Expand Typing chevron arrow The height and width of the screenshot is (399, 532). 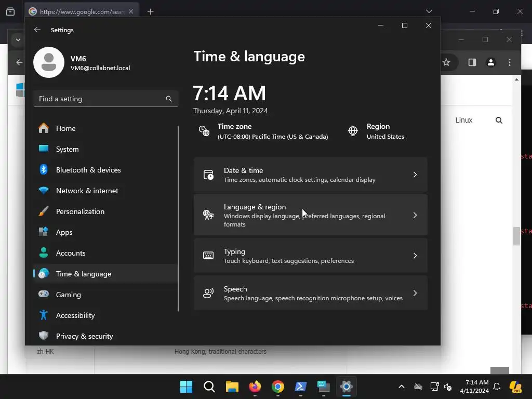click(415, 256)
